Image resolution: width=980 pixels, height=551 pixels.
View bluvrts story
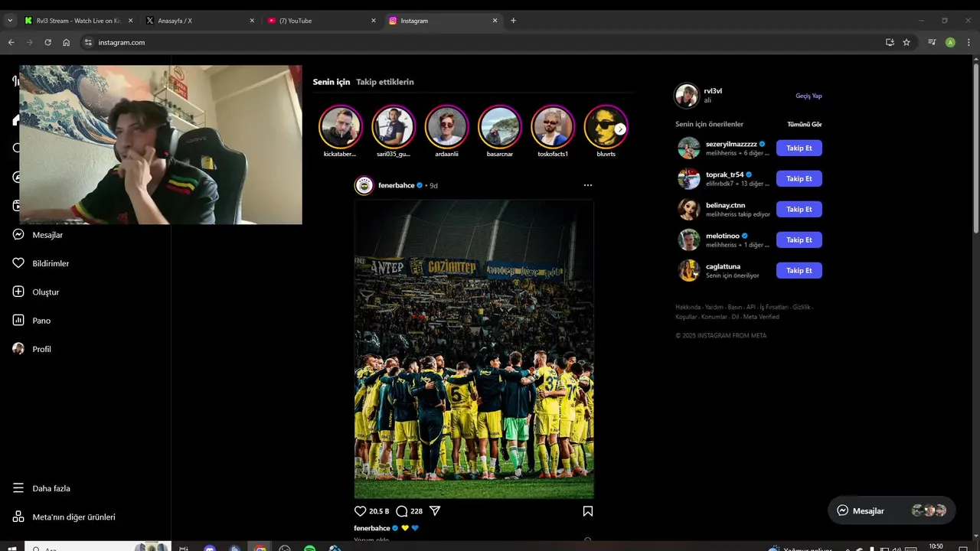(606, 127)
